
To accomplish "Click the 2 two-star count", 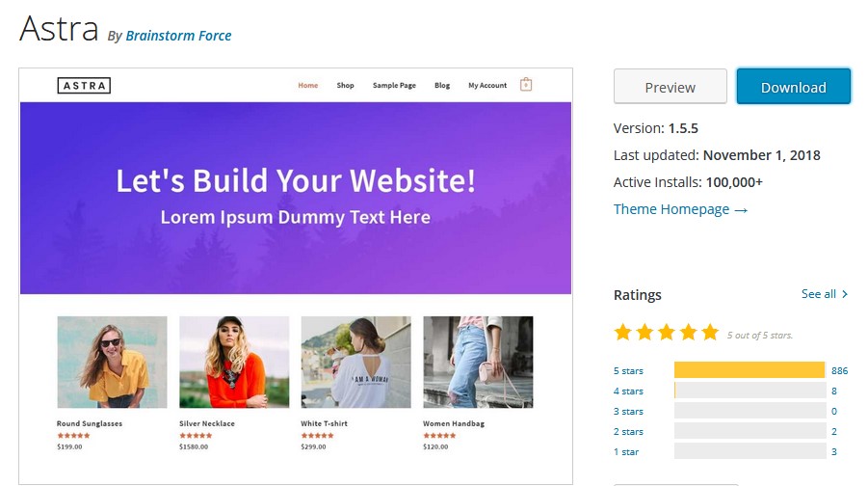I will pyautogui.click(x=834, y=432).
